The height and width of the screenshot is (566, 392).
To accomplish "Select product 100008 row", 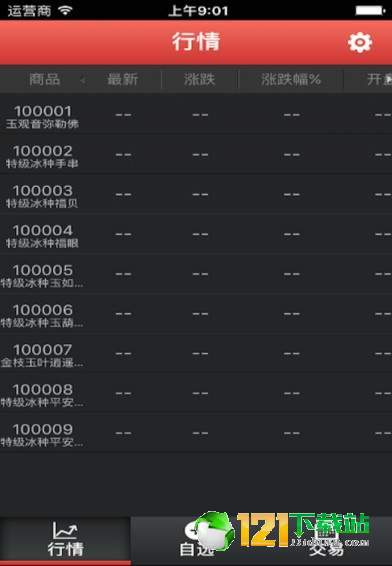I will pos(196,393).
